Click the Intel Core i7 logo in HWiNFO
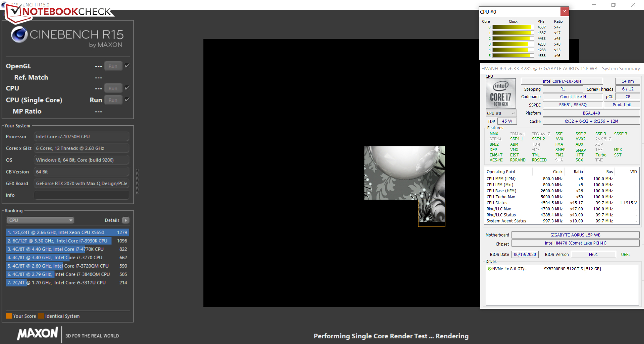Screen dimensions: 644x344 pos(501,93)
